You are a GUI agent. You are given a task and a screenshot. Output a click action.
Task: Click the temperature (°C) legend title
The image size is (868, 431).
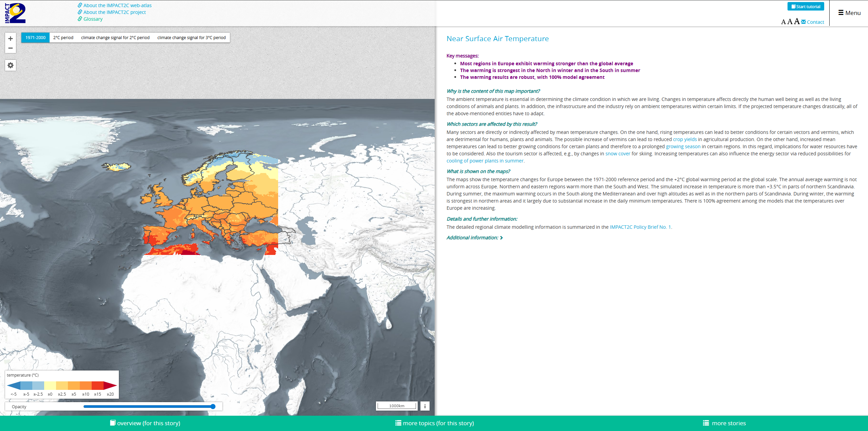coord(23,375)
